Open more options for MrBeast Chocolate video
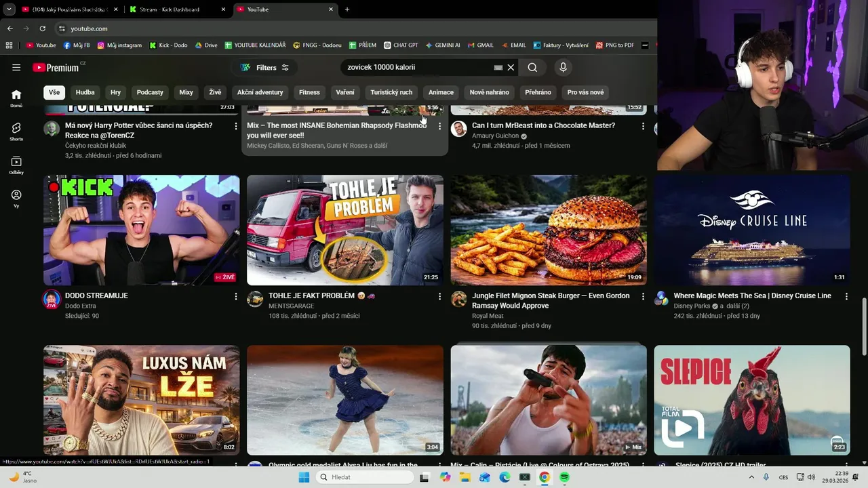 pos(643,126)
